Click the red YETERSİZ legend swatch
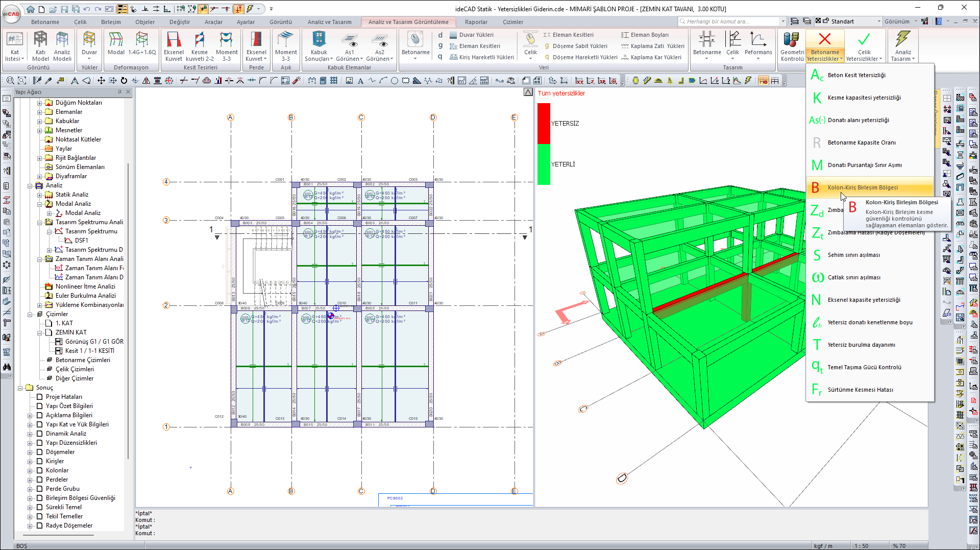The image size is (980, 550). click(544, 123)
